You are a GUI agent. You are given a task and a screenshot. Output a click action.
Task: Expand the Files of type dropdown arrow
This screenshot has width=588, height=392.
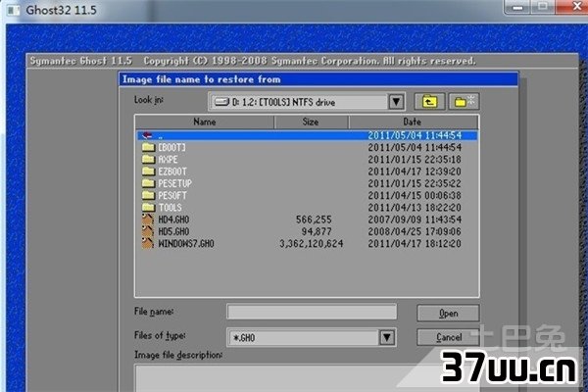[387, 337]
